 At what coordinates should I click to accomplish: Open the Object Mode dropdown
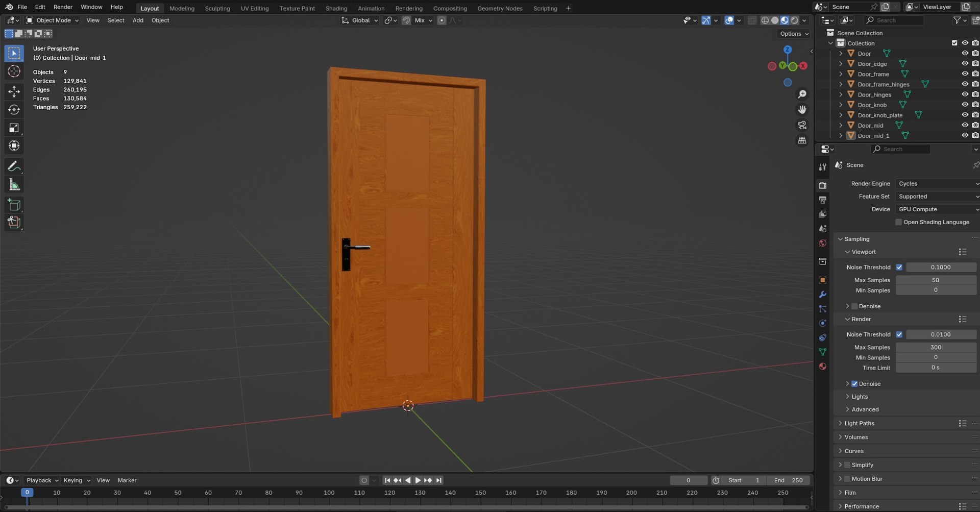(x=53, y=20)
